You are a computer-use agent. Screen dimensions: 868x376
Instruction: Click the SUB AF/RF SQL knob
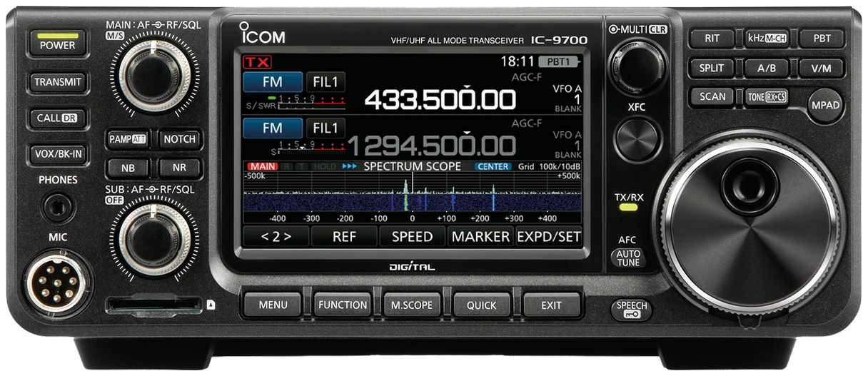pyautogui.click(x=154, y=240)
